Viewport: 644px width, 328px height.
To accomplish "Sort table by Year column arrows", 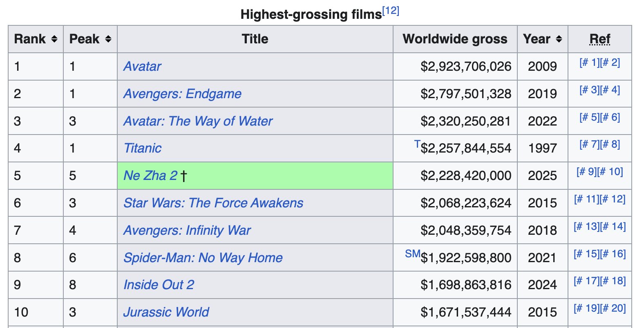I will pos(559,39).
